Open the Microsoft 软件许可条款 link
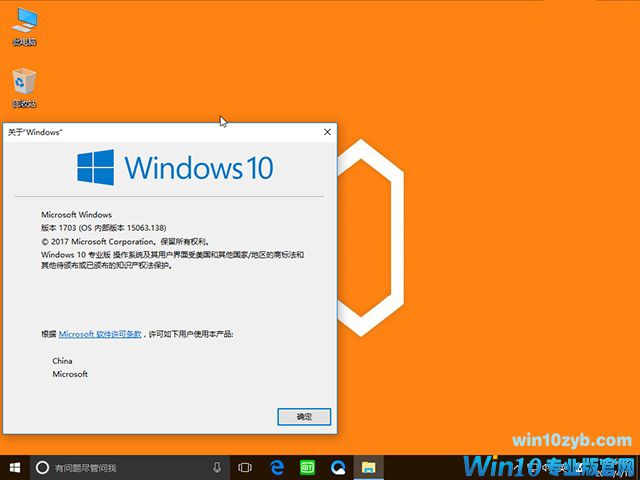640x480 pixels. (x=100, y=334)
